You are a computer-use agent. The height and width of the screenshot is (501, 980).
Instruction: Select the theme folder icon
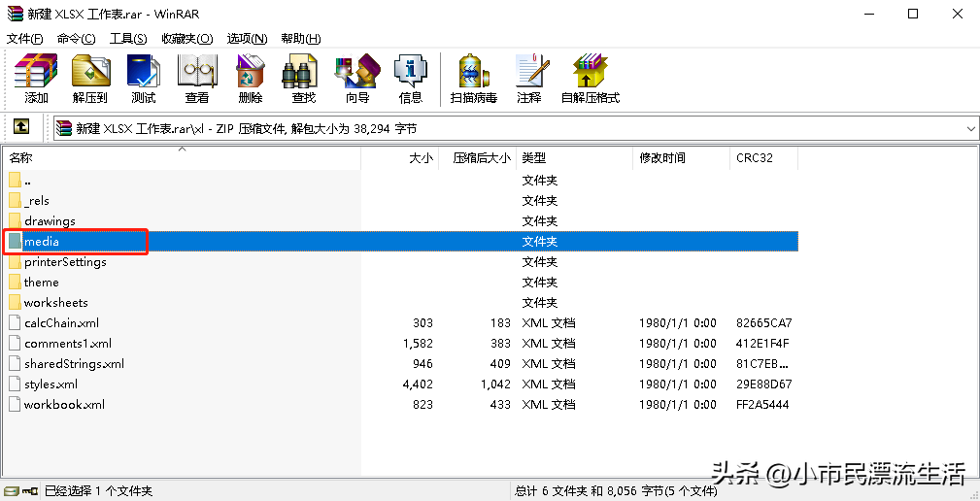pyautogui.click(x=15, y=283)
